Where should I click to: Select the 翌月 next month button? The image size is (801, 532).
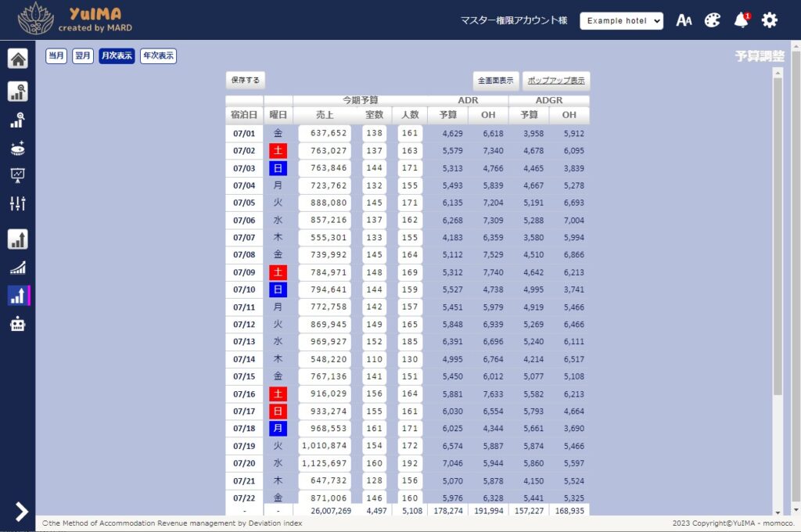tap(83, 56)
